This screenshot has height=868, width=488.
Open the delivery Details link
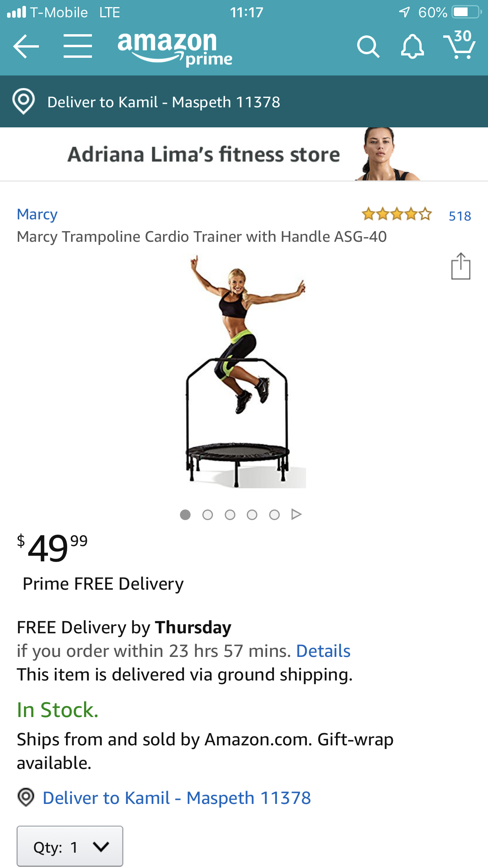[x=323, y=651]
